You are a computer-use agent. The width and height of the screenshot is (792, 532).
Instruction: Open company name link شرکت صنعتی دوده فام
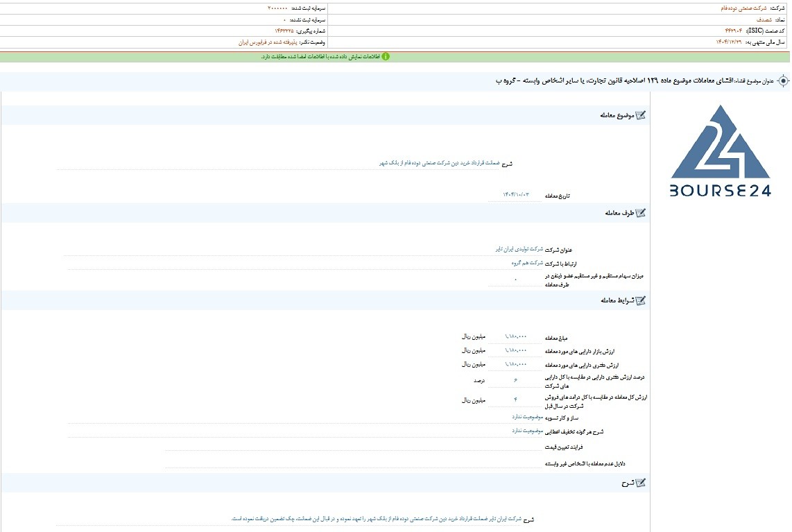(x=743, y=8)
